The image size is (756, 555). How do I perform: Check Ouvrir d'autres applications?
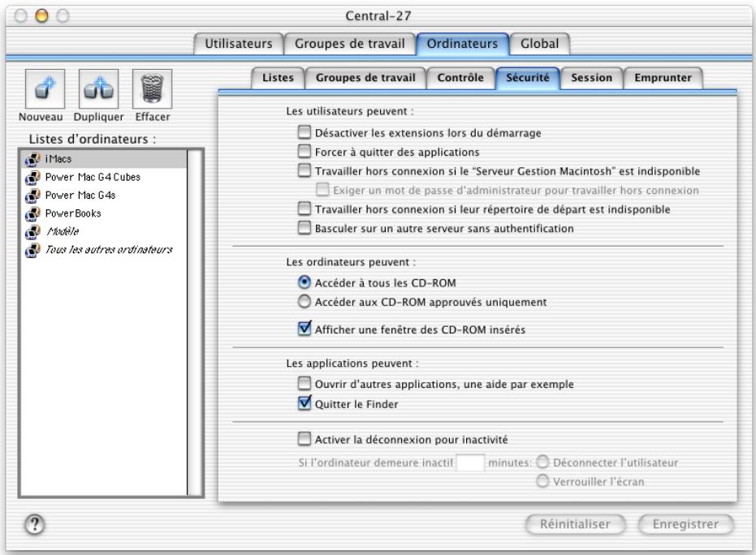point(305,384)
